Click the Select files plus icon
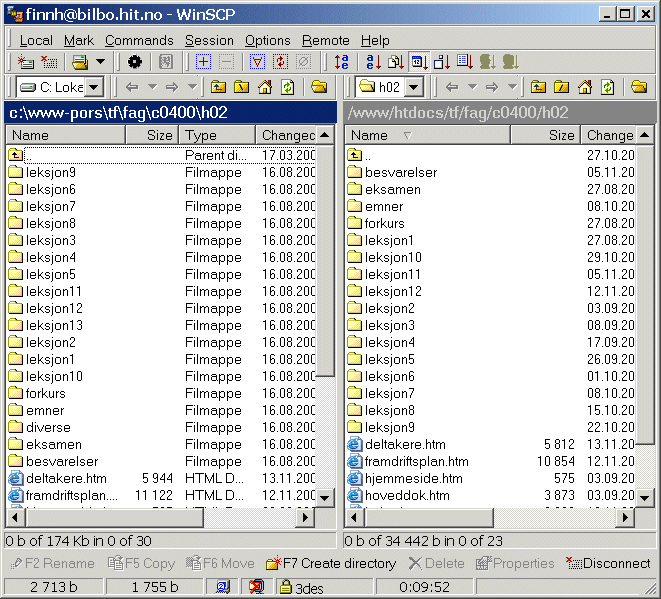 pos(204,62)
